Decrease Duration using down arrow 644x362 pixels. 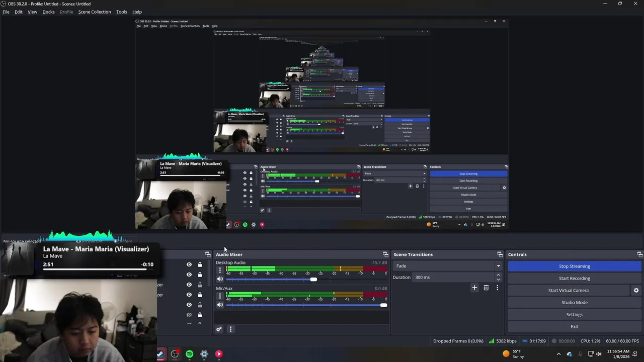click(x=498, y=280)
